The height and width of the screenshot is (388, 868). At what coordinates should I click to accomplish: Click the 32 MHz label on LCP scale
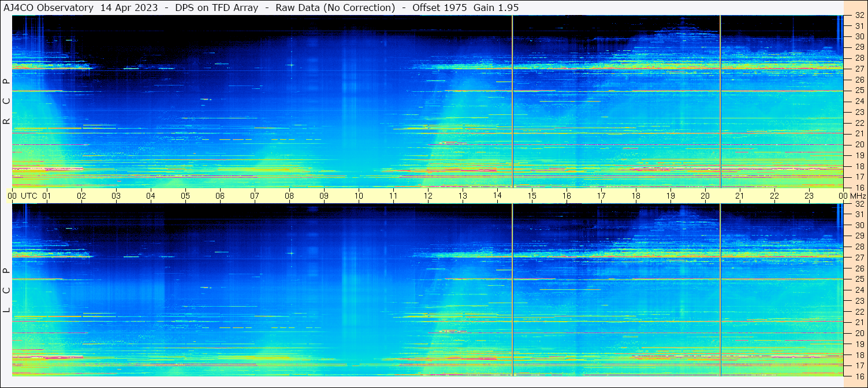[859, 204]
